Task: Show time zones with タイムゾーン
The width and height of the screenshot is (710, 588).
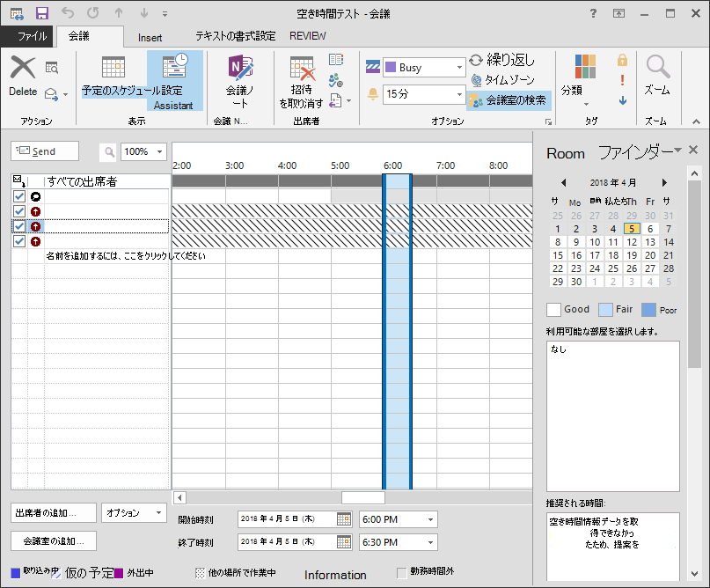Action: click(502, 80)
